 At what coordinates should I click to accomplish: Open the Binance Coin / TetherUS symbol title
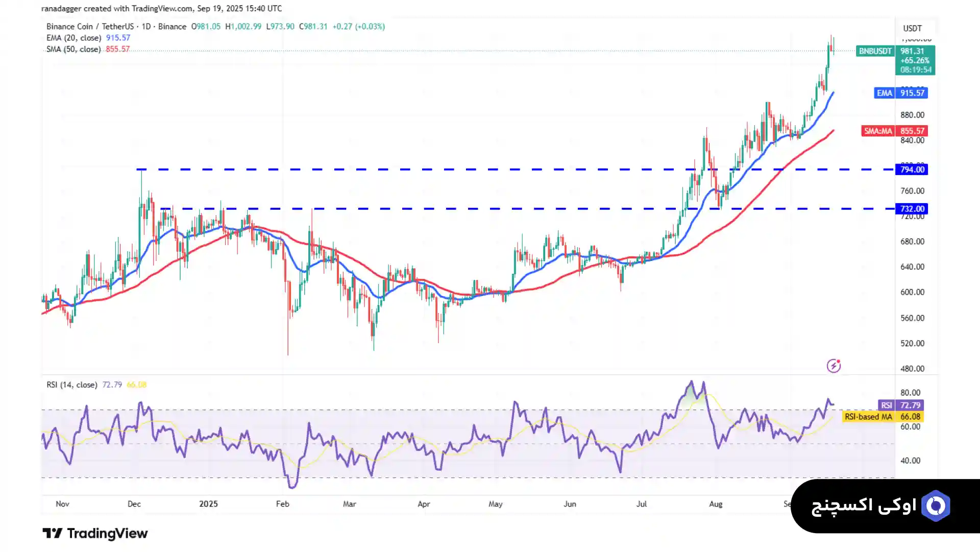click(90, 27)
